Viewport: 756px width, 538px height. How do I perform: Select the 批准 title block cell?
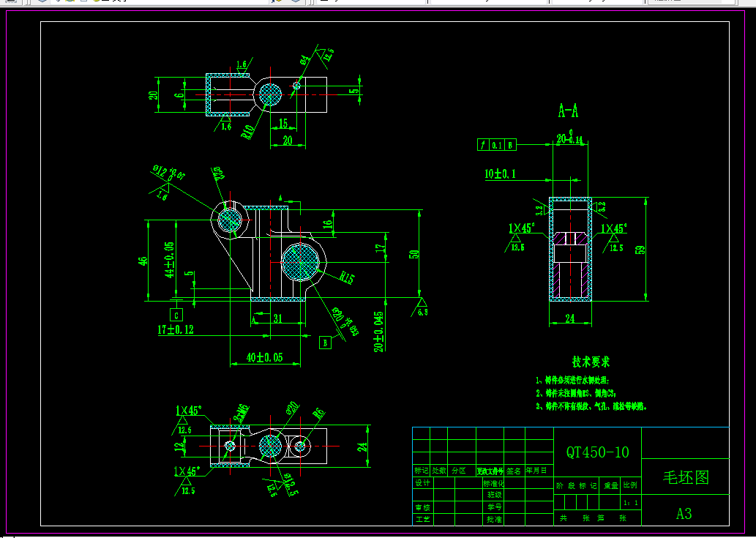click(x=494, y=520)
